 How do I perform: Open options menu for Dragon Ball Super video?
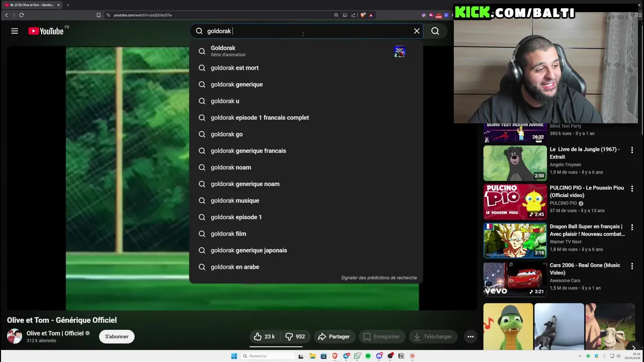(x=632, y=227)
